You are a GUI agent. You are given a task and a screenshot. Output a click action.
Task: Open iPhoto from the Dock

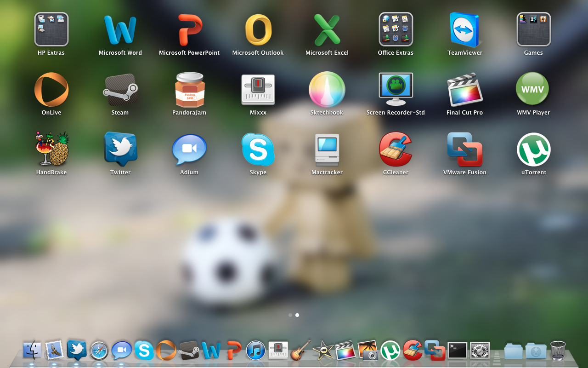368,351
